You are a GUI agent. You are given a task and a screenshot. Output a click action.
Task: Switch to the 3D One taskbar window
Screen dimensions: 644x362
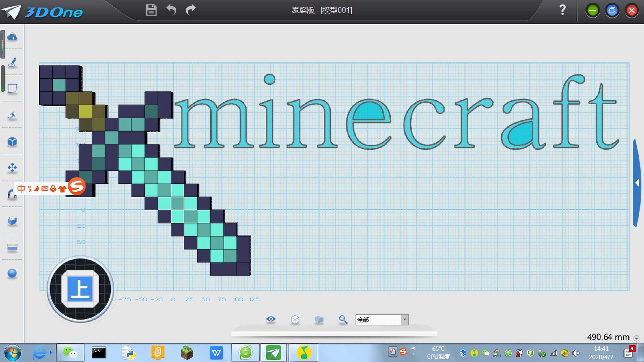click(273, 353)
